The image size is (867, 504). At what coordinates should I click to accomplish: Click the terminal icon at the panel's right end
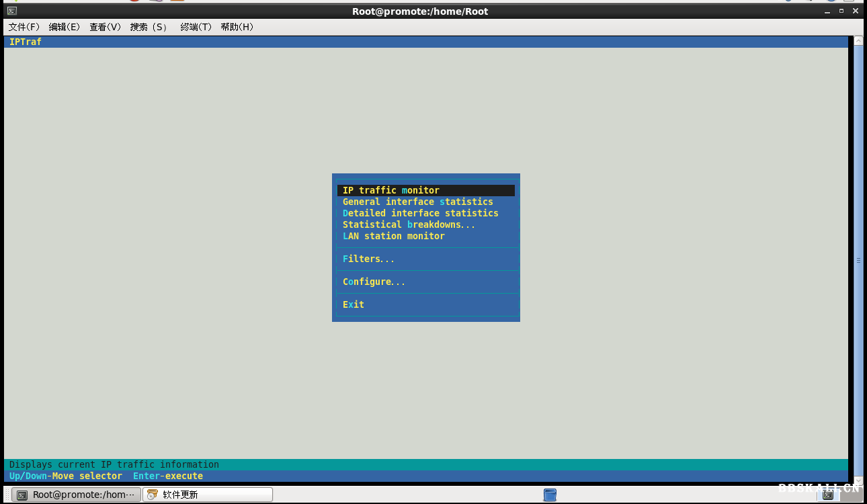point(828,495)
